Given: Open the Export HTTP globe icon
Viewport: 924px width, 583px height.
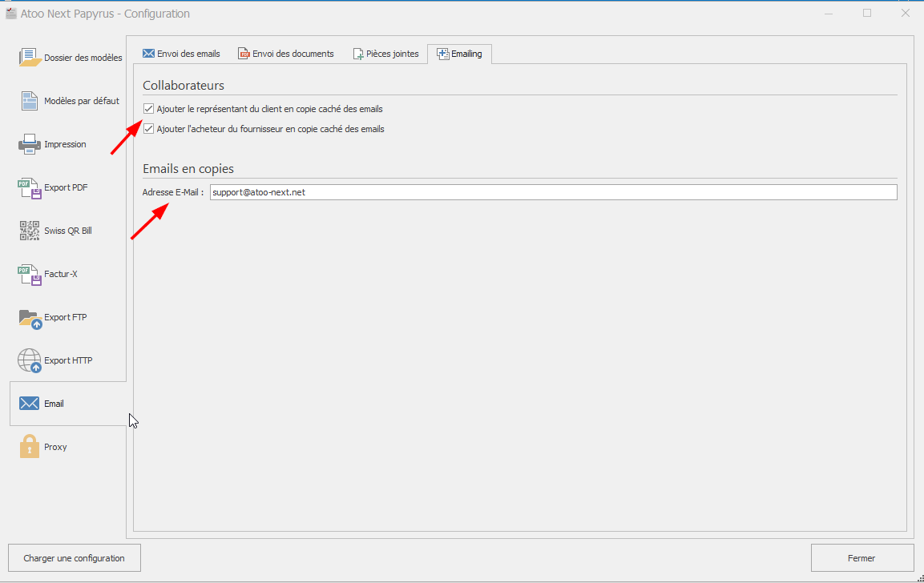Looking at the screenshot, I should 30,360.
